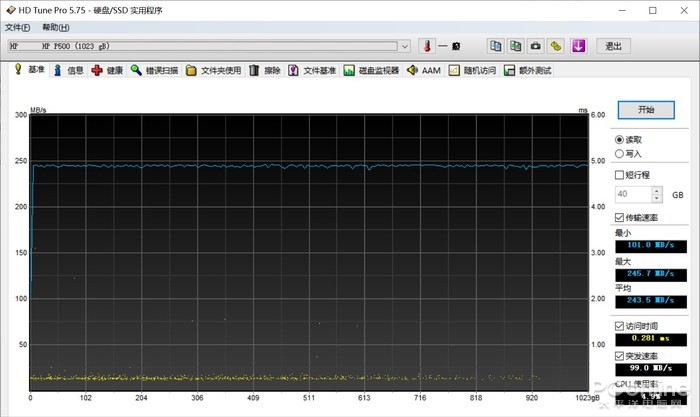Switch to the 磁盘监视器 tab

[371, 71]
